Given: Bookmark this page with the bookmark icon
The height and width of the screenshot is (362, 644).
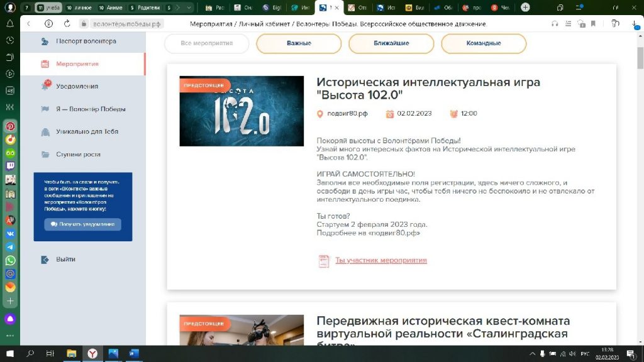Looking at the screenshot, I should [x=594, y=24].
